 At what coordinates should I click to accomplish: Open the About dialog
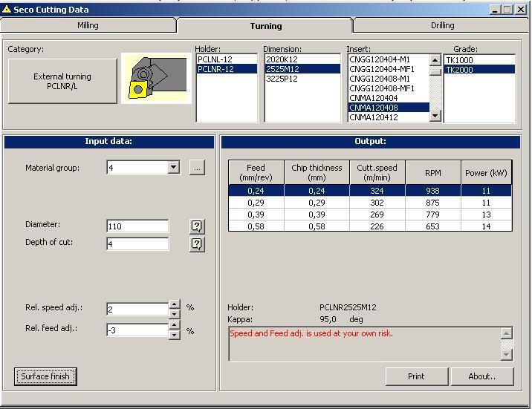click(481, 376)
